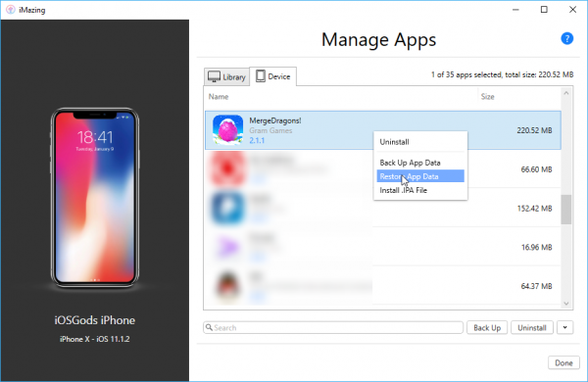The image size is (588, 382).
Task: Choose Back Up App Data menu entry
Action: [x=420, y=163]
